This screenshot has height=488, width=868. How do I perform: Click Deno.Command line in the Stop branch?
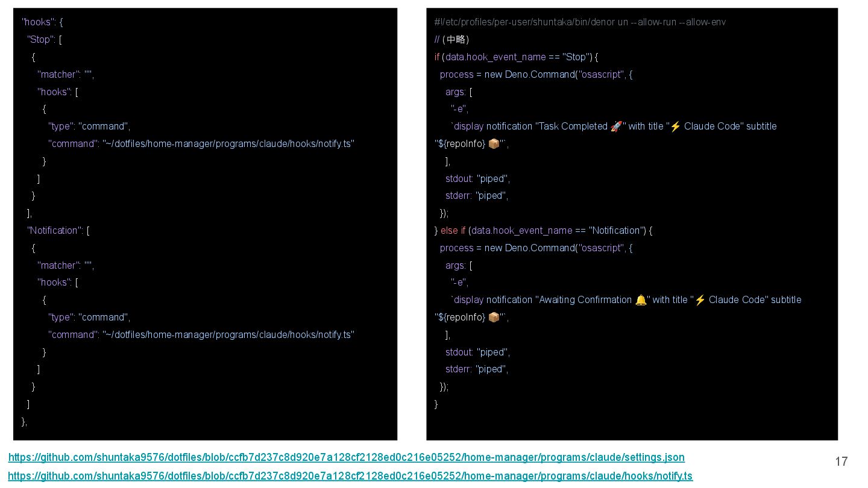click(x=536, y=75)
